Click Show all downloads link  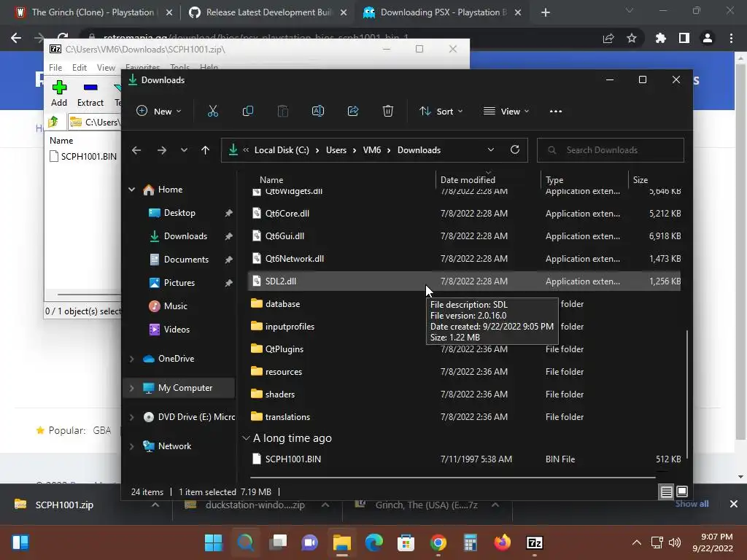click(692, 504)
